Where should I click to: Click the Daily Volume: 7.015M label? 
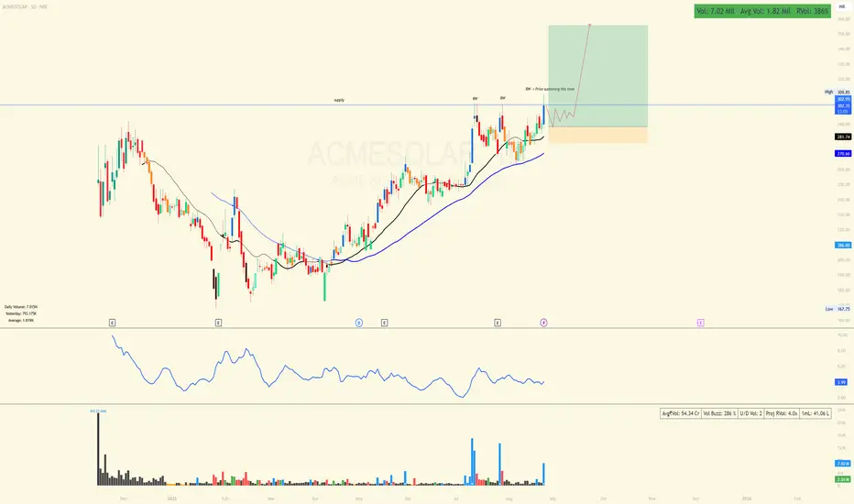(21, 307)
